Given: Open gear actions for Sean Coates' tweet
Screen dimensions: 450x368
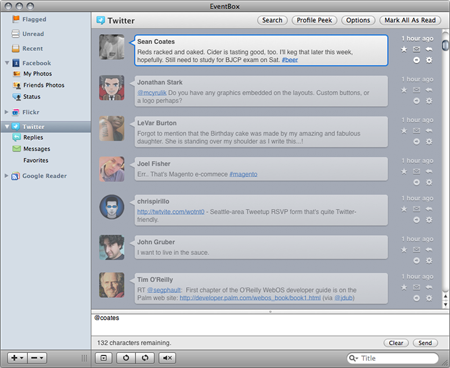Looking at the screenshot, I should pos(429,60).
